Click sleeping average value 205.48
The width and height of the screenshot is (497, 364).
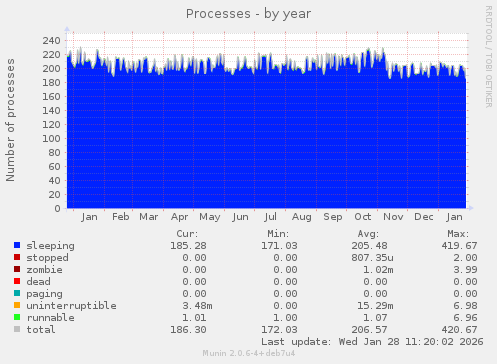click(x=369, y=246)
